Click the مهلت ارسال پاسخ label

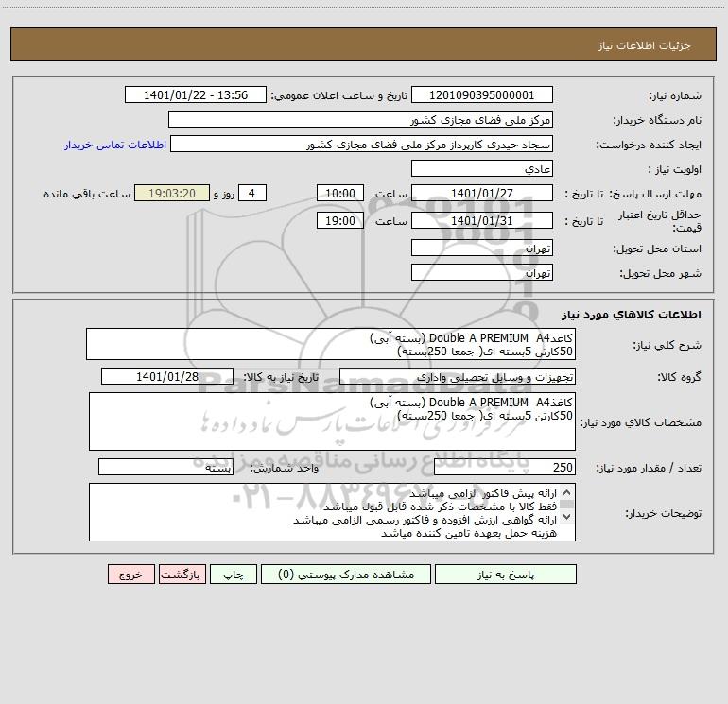(655, 194)
